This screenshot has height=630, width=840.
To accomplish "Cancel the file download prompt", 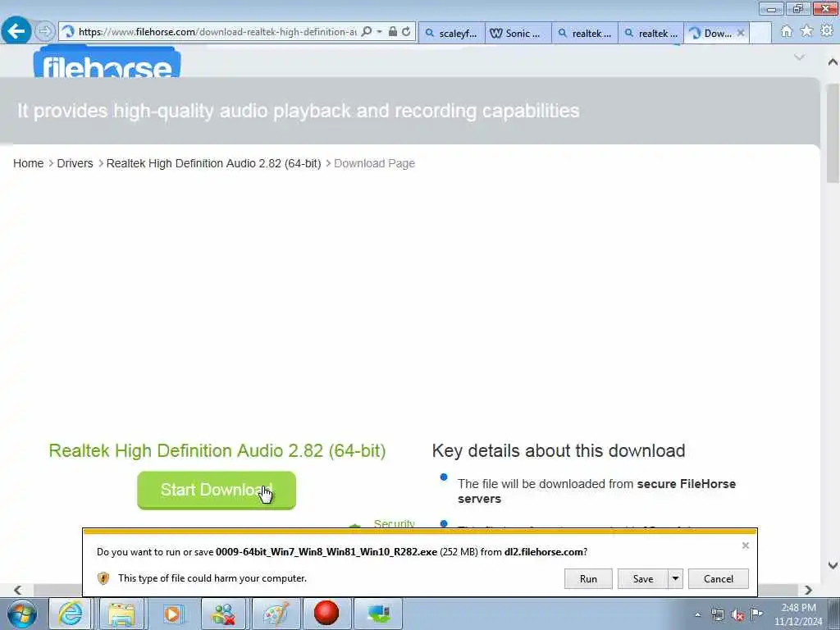I will point(719,578).
